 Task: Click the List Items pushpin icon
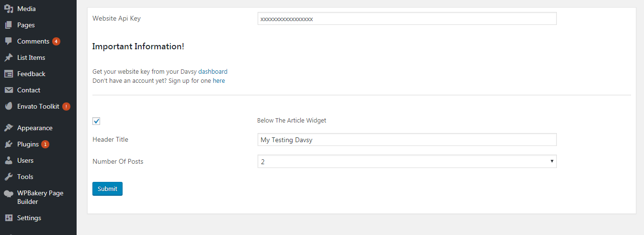click(8, 57)
